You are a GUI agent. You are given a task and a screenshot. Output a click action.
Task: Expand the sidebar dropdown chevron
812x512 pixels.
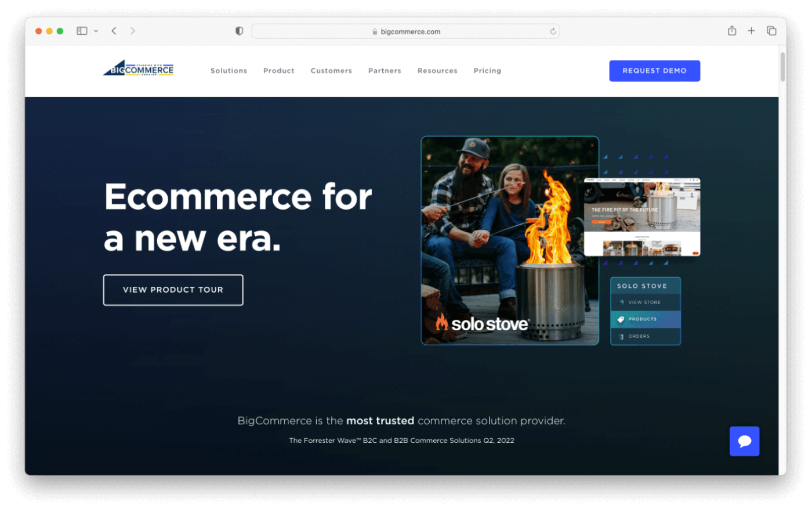pos(96,31)
